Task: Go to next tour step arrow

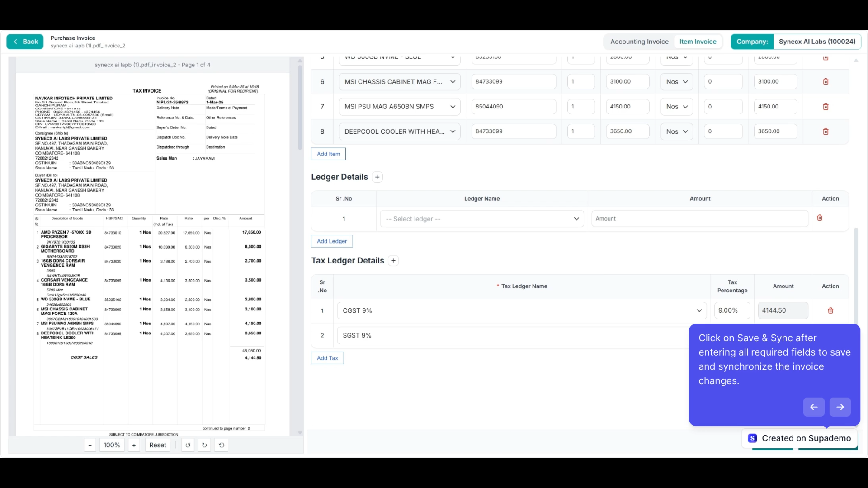Action: pyautogui.click(x=840, y=407)
